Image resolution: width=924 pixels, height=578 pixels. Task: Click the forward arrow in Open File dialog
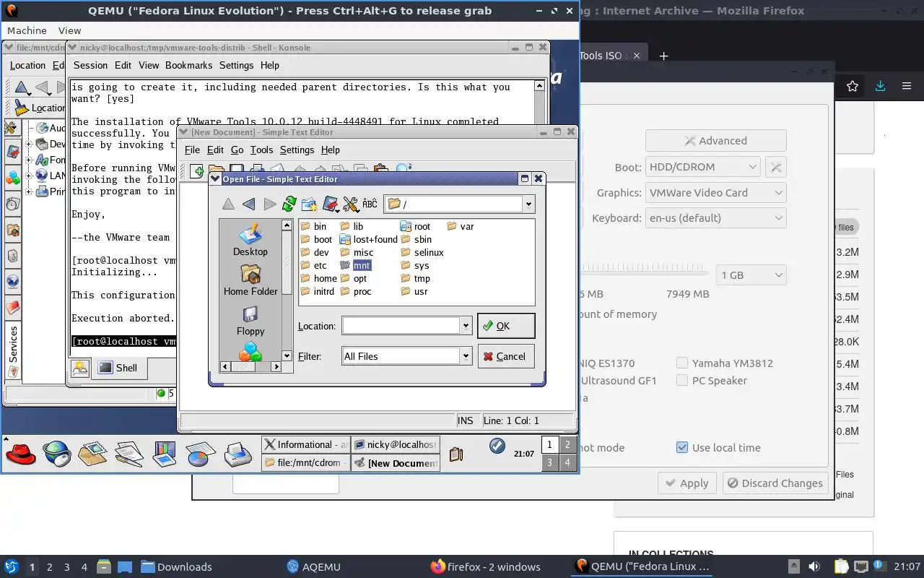(269, 204)
